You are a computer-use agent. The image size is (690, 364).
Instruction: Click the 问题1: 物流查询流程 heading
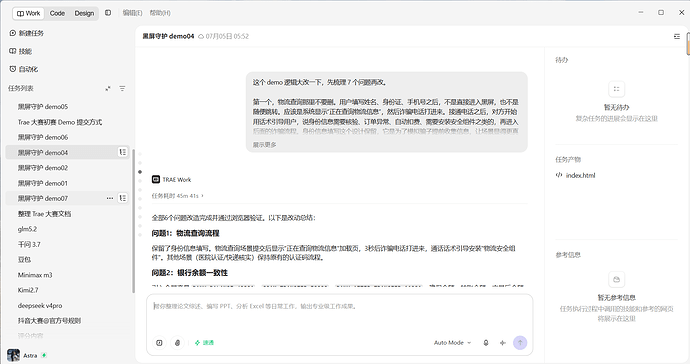tap(185, 233)
